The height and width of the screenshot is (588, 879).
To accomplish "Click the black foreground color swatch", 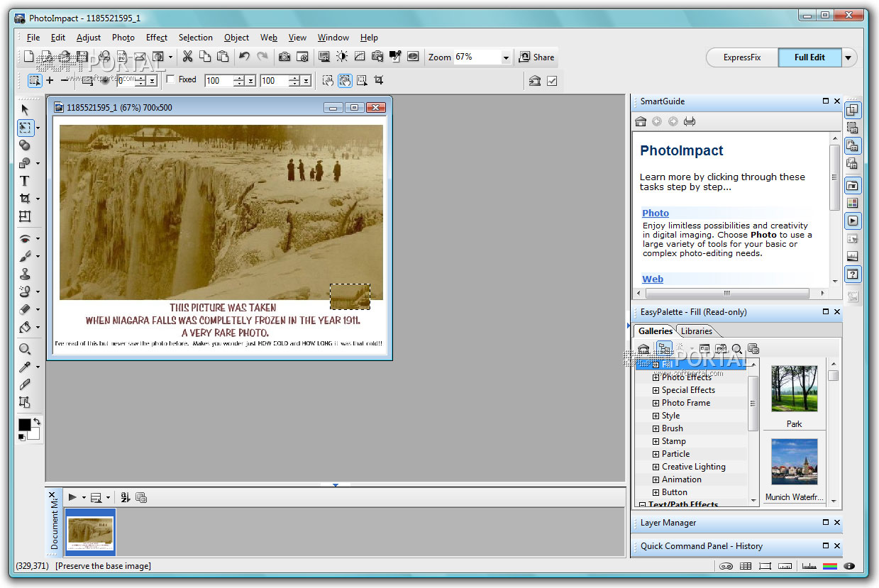I will click(24, 424).
